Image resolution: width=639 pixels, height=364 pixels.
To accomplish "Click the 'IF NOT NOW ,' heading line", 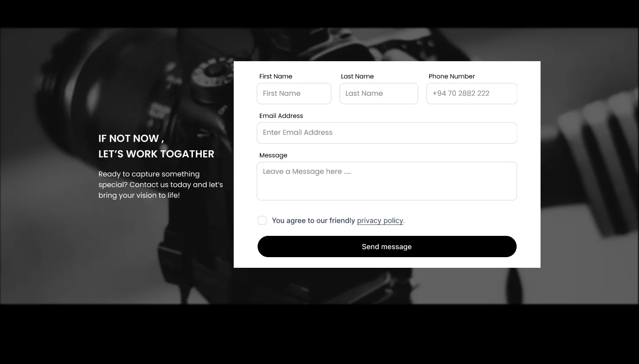I will 131,138.
